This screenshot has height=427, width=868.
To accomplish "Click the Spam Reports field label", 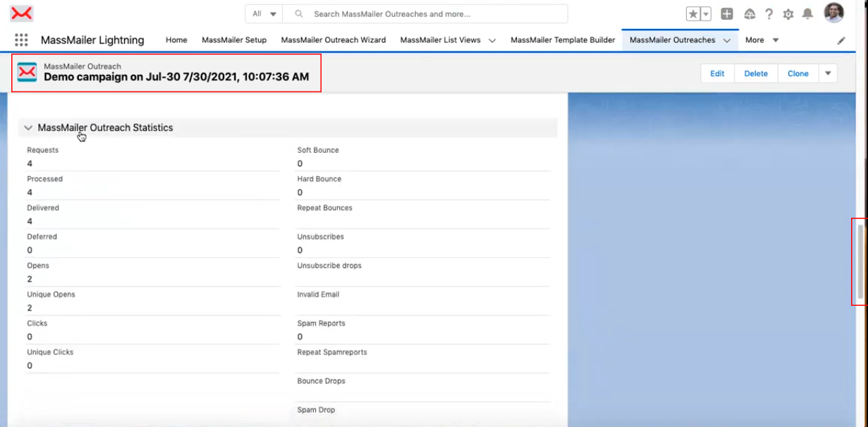I will 322,323.
